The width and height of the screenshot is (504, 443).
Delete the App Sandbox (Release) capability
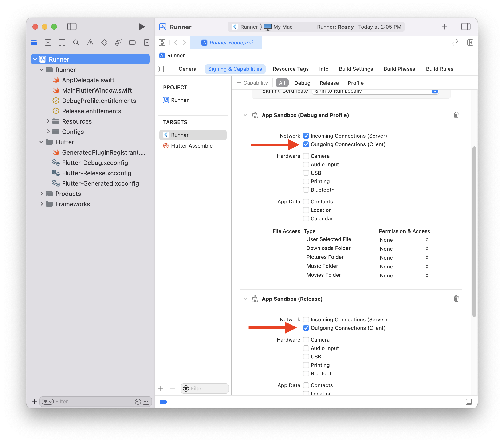pos(456,299)
